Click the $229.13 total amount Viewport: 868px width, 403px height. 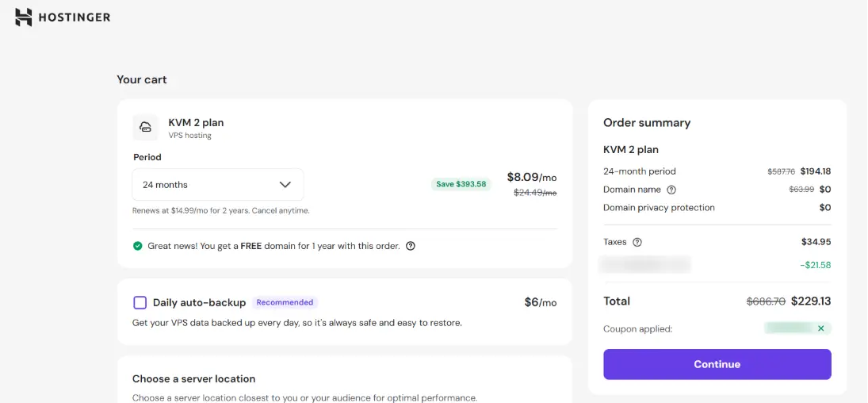(811, 301)
